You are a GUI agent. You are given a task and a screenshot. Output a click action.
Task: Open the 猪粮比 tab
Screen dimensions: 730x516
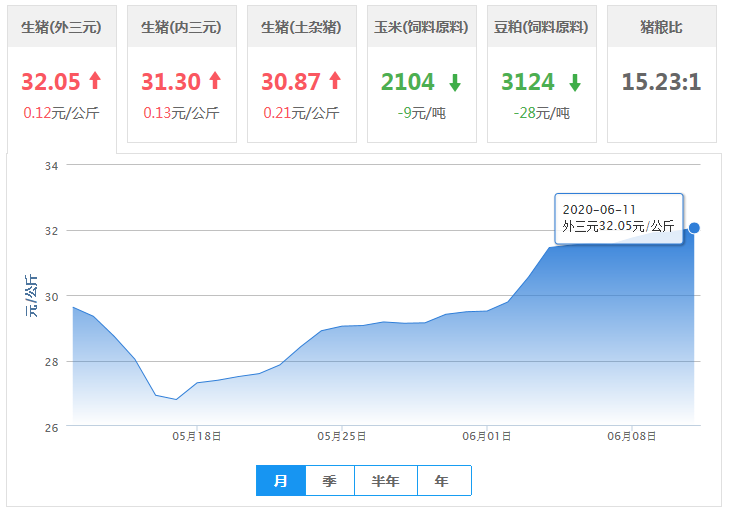661,27
